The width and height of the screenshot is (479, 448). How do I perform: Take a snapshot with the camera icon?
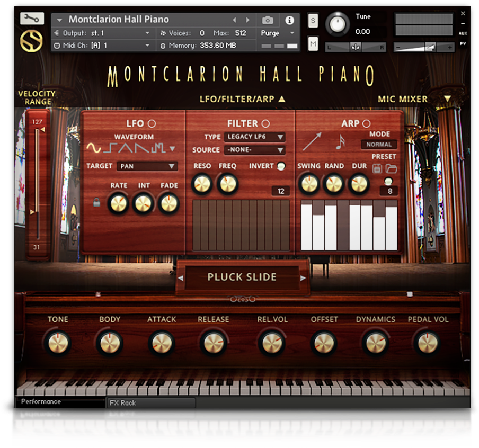coord(268,20)
